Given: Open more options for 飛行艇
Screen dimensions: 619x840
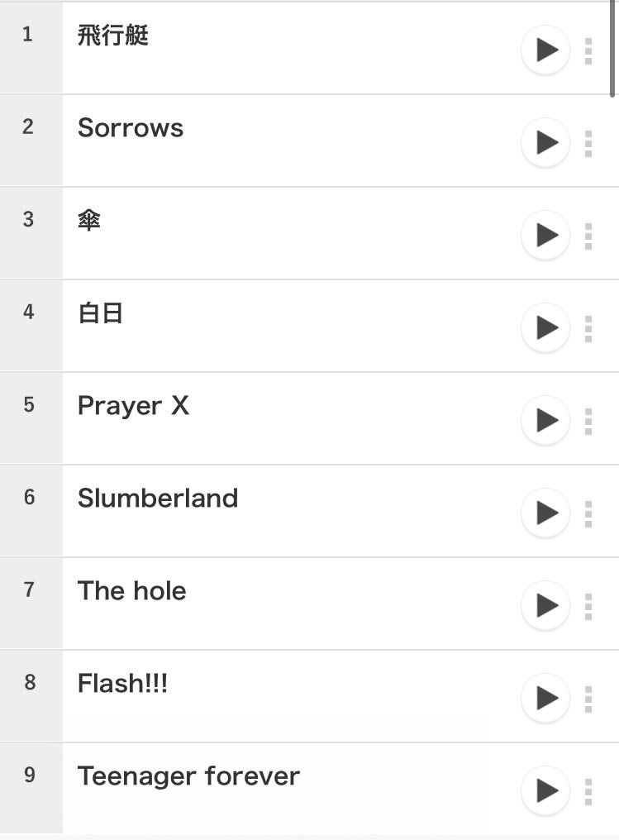Looking at the screenshot, I should click(x=588, y=51).
